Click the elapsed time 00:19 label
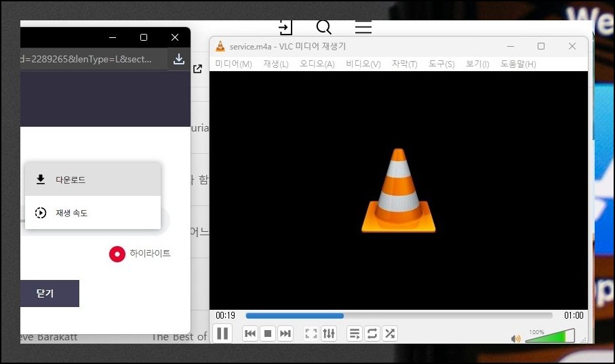 pyautogui.click(x=225, y=315)
